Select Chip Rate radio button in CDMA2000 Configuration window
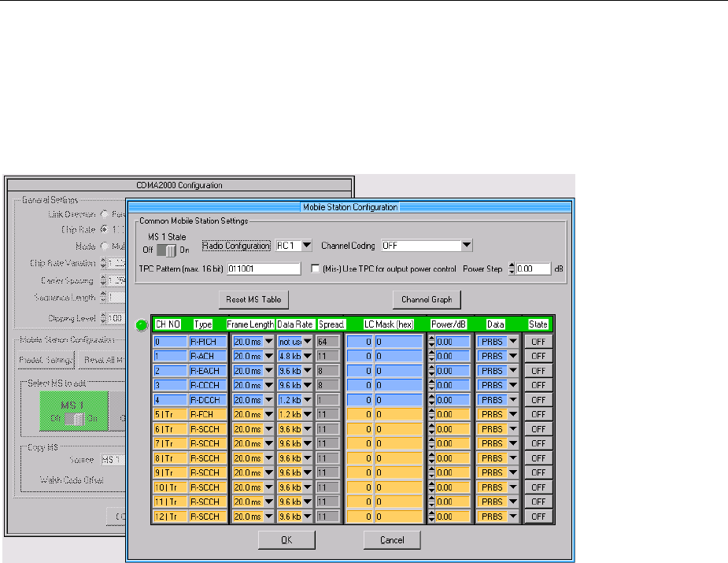This screenshot has width=728, height=563. tap(105, 229)
